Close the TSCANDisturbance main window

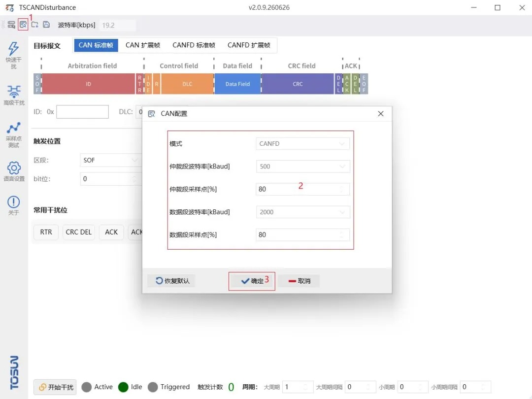point(522,7)
